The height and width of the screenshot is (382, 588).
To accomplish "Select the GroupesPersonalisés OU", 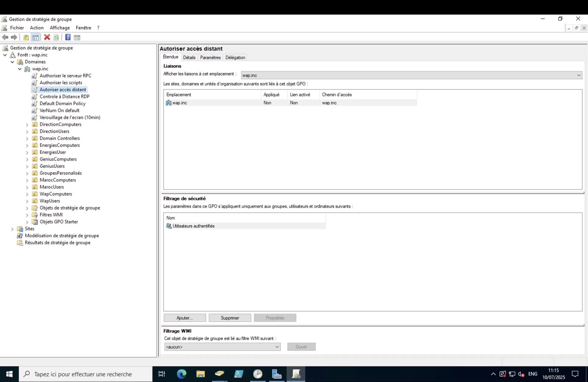I will pyautogui.click(x=61, y=173).
